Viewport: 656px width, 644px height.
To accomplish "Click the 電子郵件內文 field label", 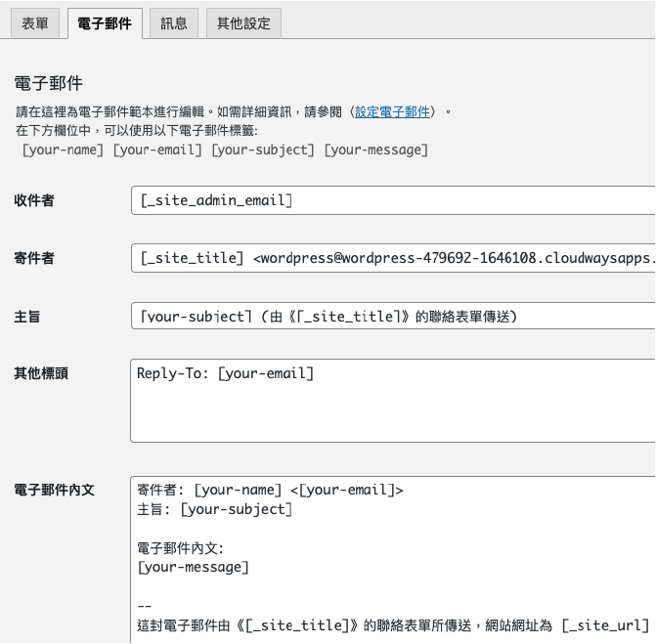I will (54, 489).
